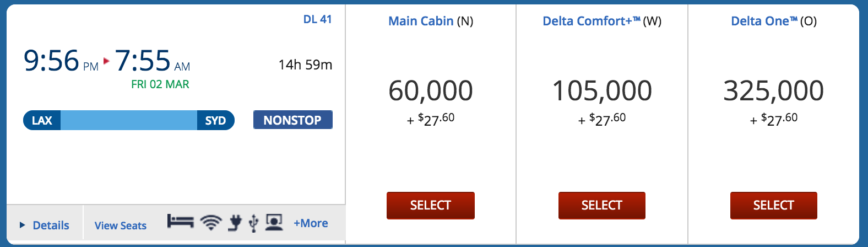Click the LAX origin airport label
868x247 pixels.
click(x=42, y=120)
